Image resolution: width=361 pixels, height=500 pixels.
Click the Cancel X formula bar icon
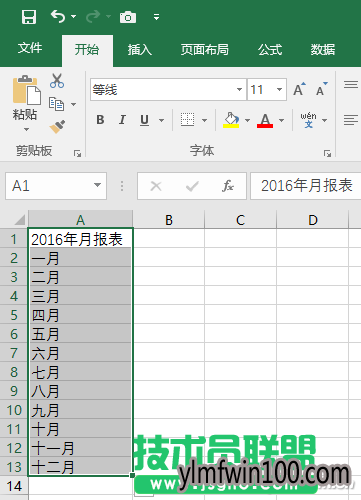click(x=156, y=186)
